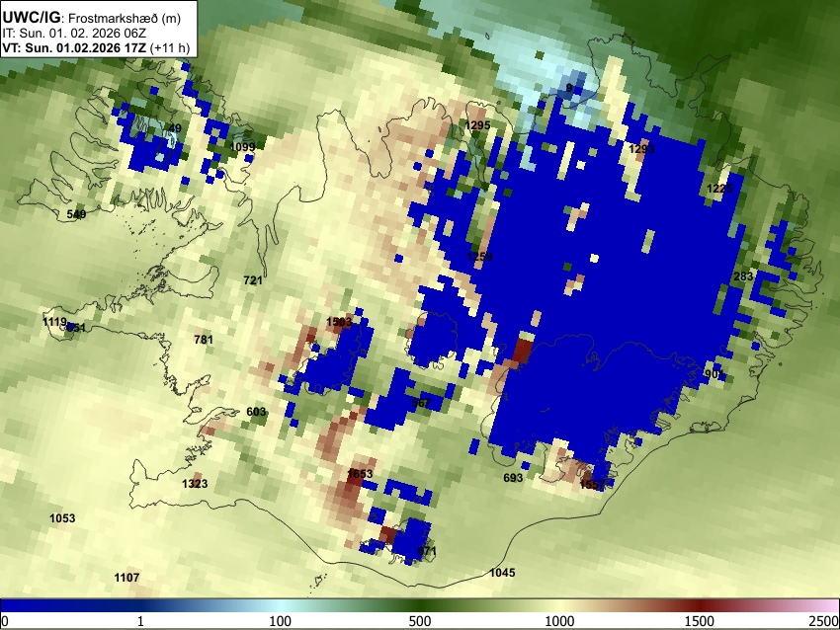Click the color scale label 1000
Screen dimensions: 840x630
pyautogui.click(x=559, y=621)
